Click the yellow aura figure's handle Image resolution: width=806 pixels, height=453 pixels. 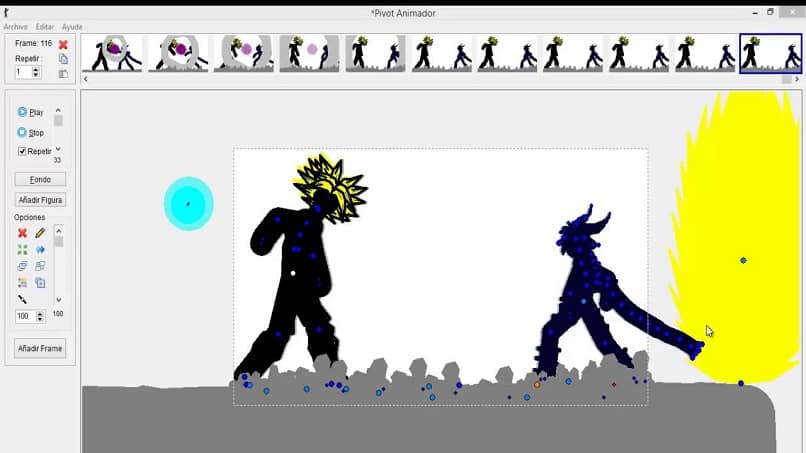[743, 261]
